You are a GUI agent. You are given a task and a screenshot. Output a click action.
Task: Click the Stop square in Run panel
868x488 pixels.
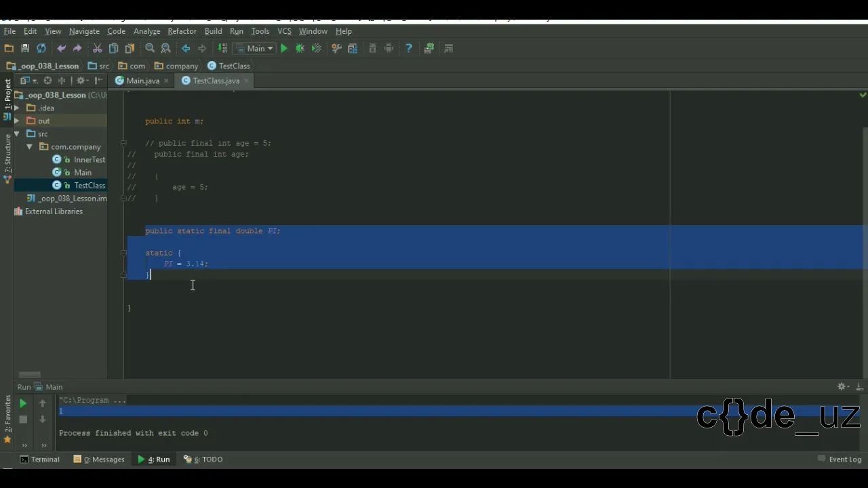(22, 420)
